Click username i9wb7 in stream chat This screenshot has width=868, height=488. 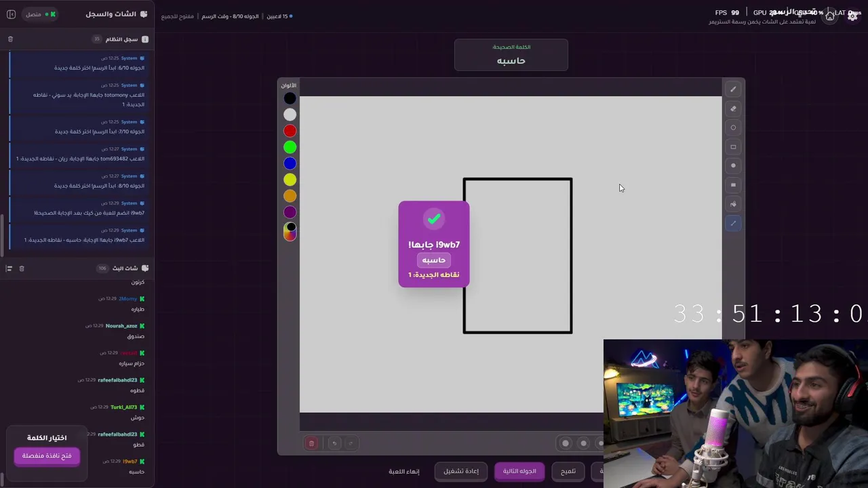tap(130, 462)
